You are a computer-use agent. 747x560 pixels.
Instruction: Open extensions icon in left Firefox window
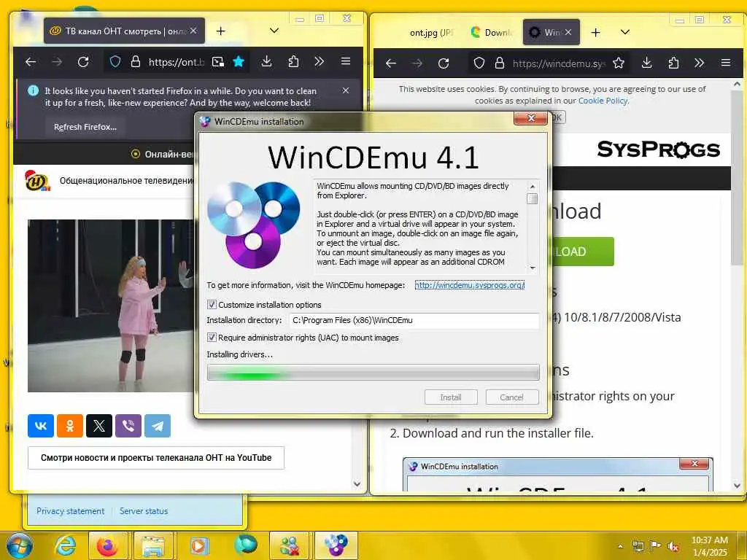click(x=293, y=61)
